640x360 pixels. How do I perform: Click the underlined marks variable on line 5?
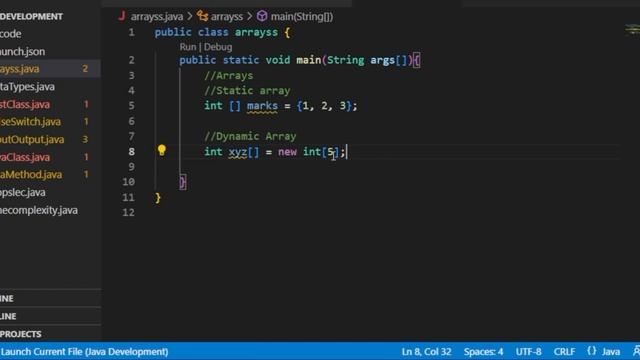click(262, 106)
